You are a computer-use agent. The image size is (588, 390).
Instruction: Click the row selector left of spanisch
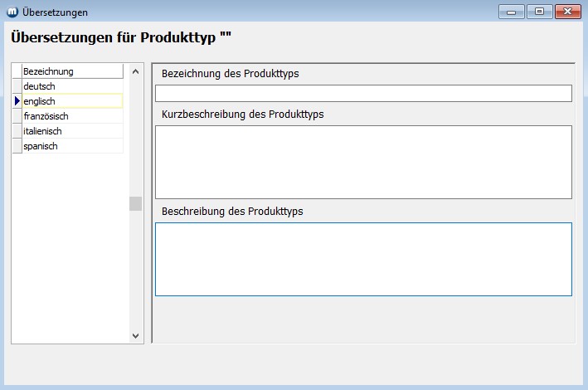(17, 146)
